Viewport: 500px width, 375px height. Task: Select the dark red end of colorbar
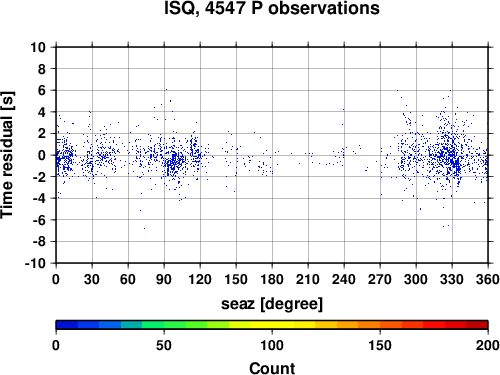[477, 325]
